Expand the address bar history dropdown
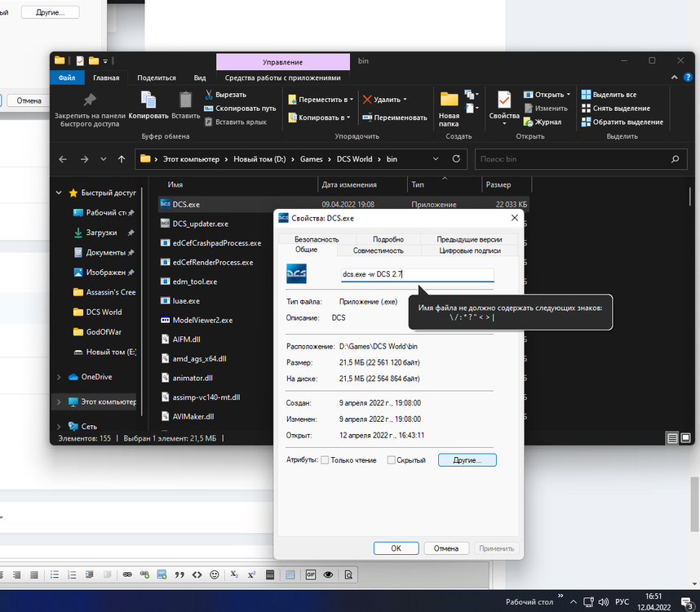 [436, 159]
